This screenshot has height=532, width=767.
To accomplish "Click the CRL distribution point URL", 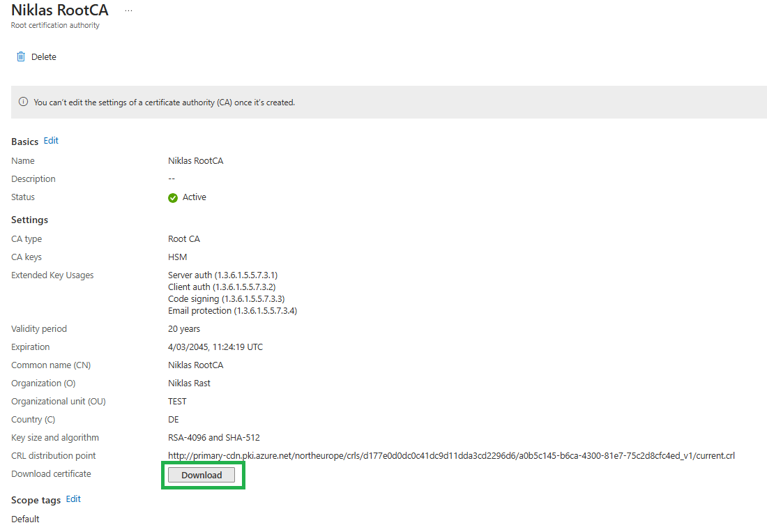I will (451, 456).
